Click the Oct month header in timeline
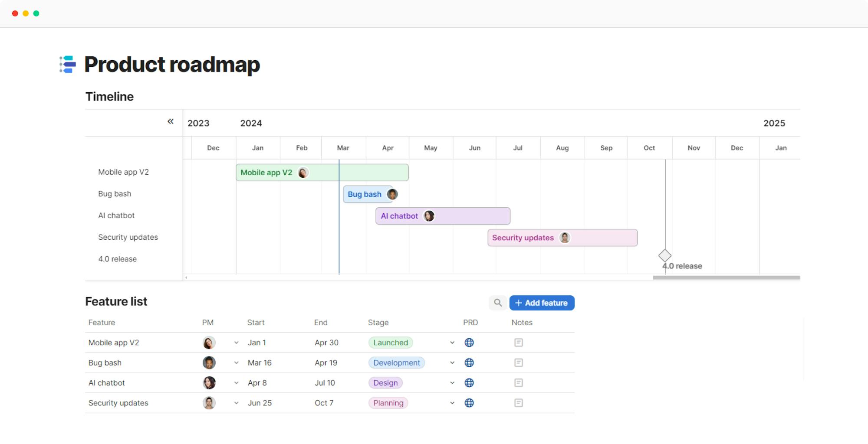Viewport: 868px width, 444px height. click(x=649, y=148)
